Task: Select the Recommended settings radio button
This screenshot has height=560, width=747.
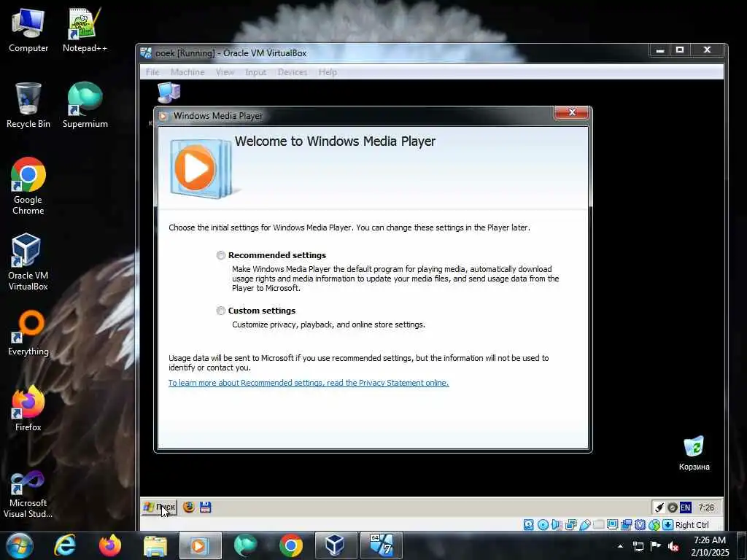Action: click(x=220, y=255)
